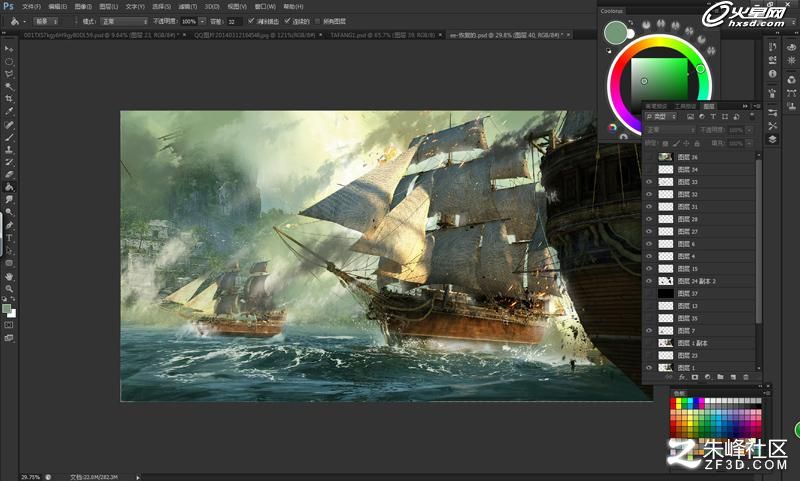Open the Layers panel dock icon
Viewport: 800px width, 481px height.
[772, 139]
